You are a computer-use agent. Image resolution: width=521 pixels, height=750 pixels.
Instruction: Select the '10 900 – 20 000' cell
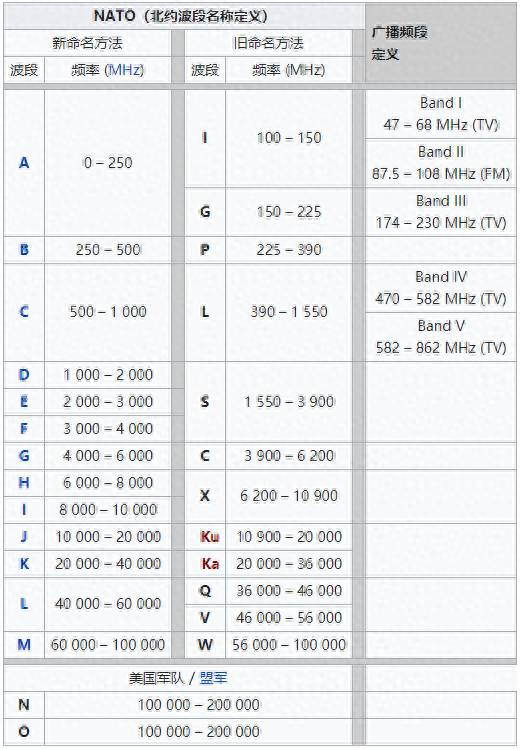(x=289, y=537)
